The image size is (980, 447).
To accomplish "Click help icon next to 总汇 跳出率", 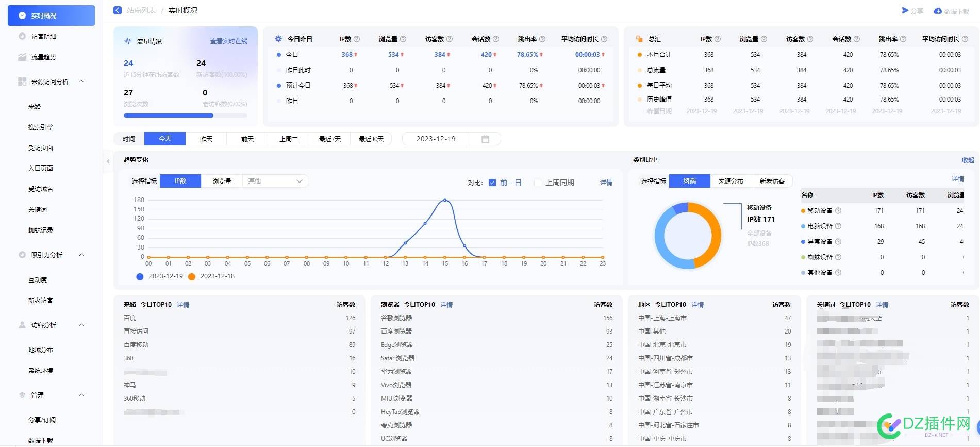I will pyautogui.click(x=903, y=39).
